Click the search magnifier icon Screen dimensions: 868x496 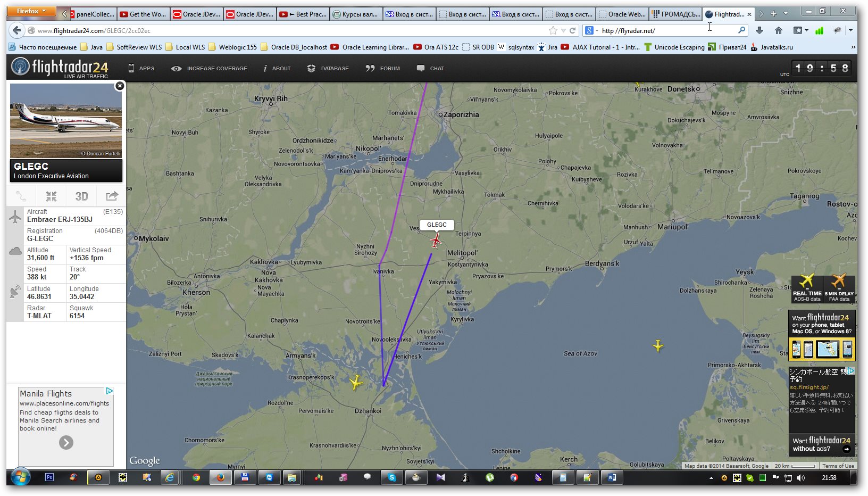pos(741,30)
